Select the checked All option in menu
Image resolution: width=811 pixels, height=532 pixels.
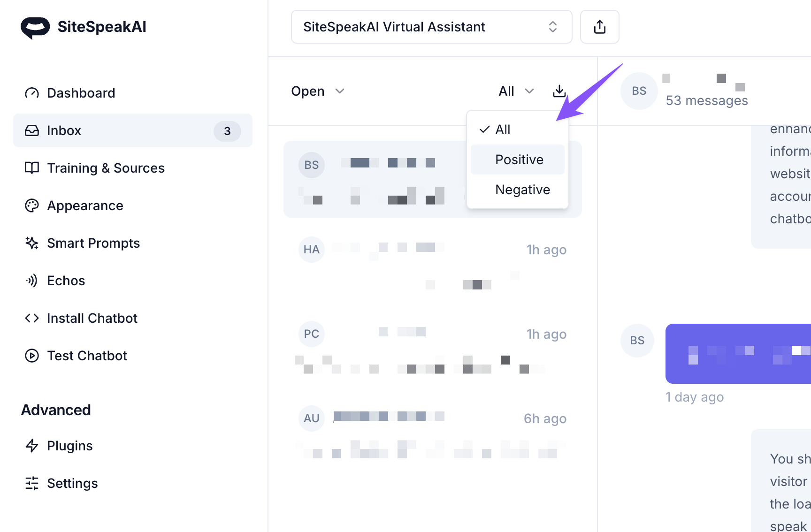tap(503, 129)
